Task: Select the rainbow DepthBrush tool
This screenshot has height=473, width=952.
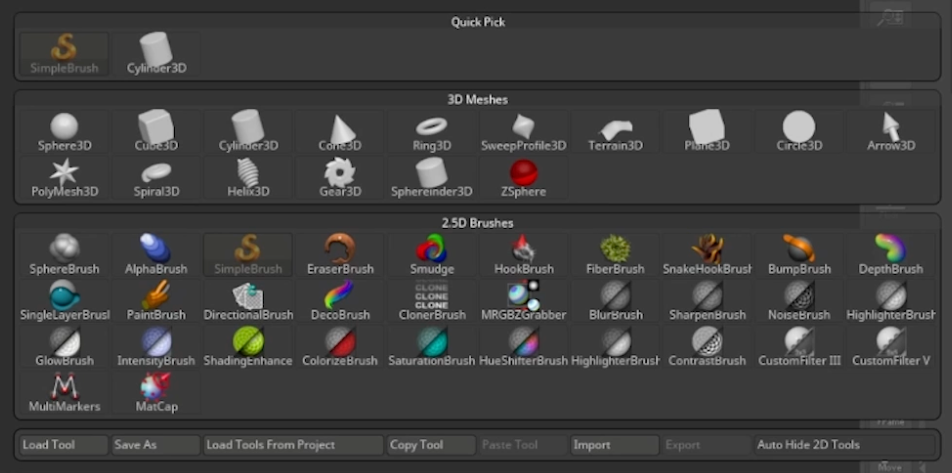Action: pyautogui.click(x=891, y=255)
